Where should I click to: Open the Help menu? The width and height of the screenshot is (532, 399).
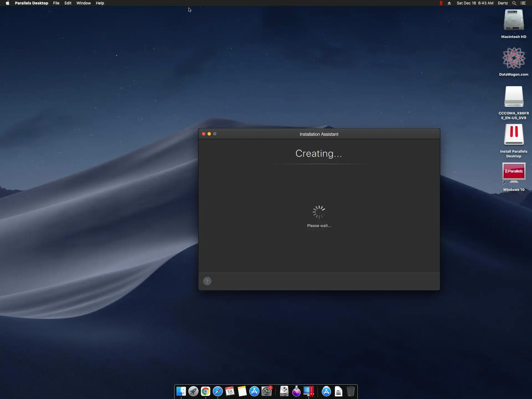coord(100,3)
